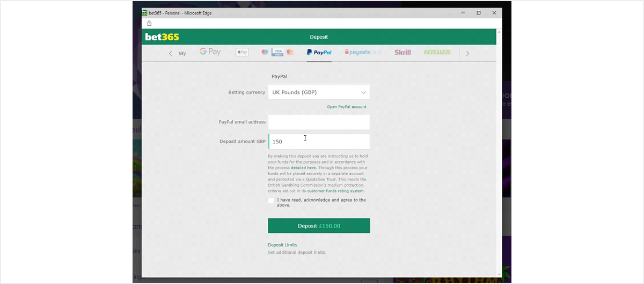644x284 pixels.
Task: Open the Deposit Limits link
Action: [282, 245]
